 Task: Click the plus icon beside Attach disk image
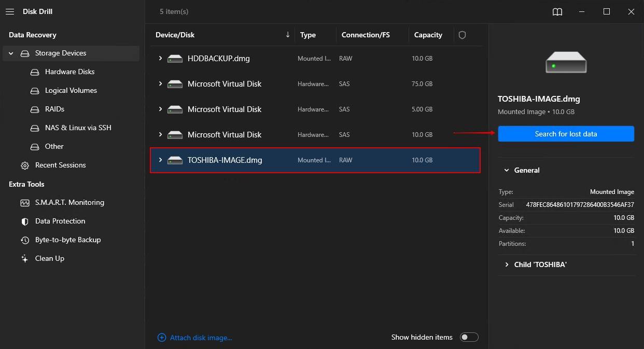[162, 338]
